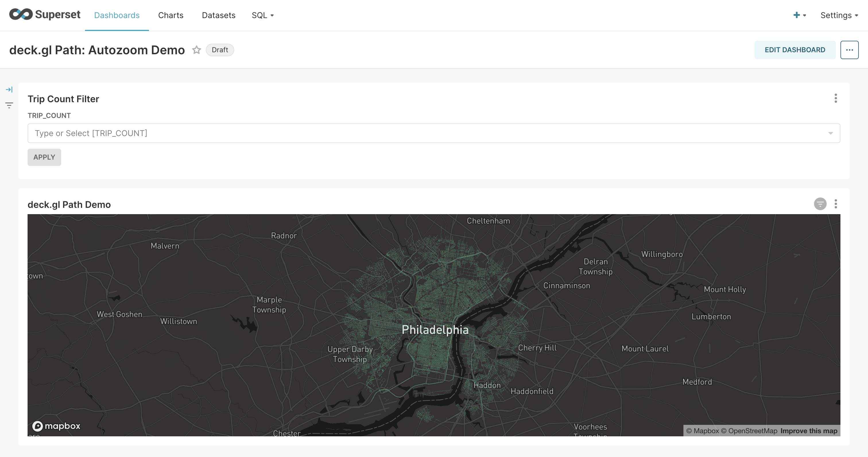Expand the TRIP_COUNT selection dropdown
Image resolution: width=868 pixels, height=457 pixels.
(831, 133)
